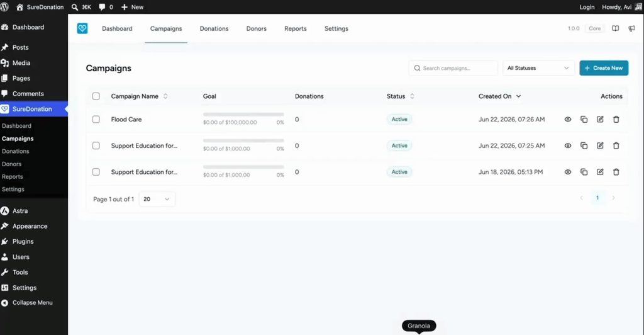Click the Create New campaign button
The image size is (644, 335).
point(604,68)
